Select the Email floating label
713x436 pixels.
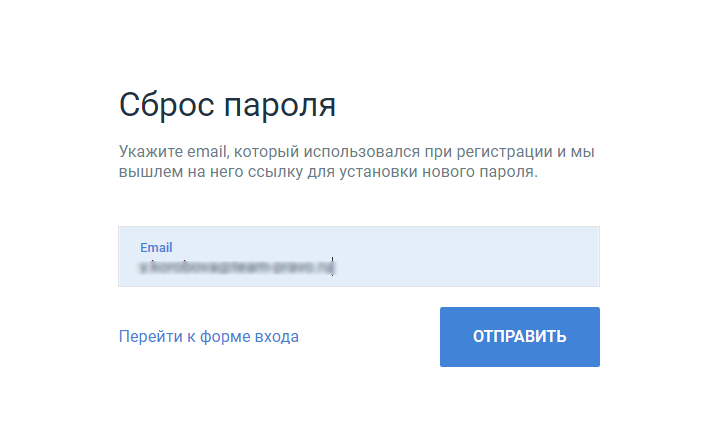pos(156,247)
